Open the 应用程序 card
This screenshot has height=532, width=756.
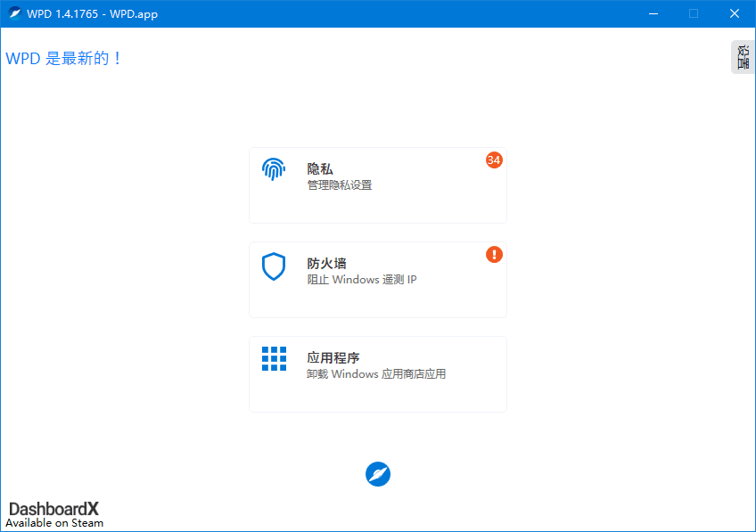(378, 374)
